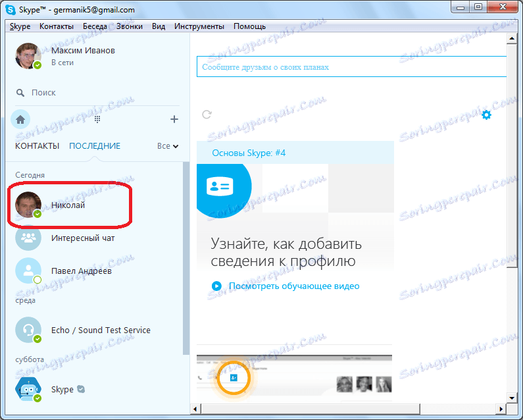The height and width of the screenshot is (420, 523).
Task: Click Павел Андреев's avatar icon
Action: pyautogui.click(x=28, y=271)
